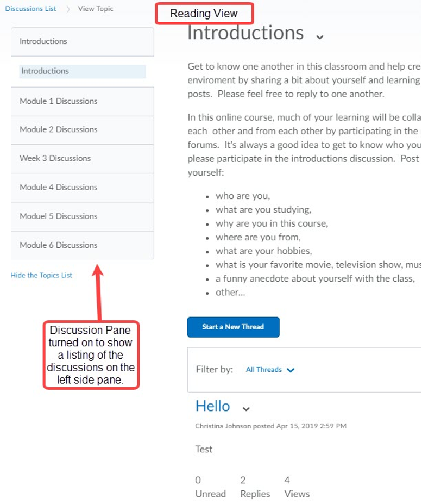Open Module 2 Discussions in sidebar
The height and width of the screenshot is (504, 422).
(59, 129)
